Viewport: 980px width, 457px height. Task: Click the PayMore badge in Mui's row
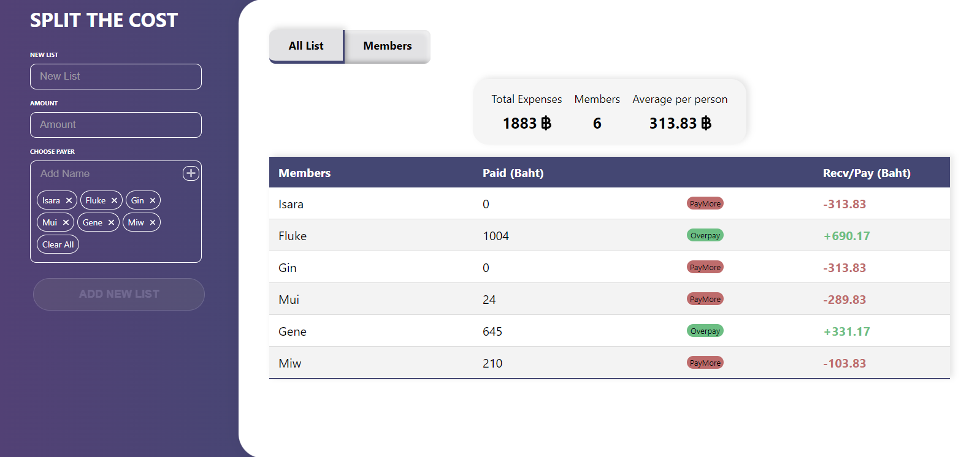pos(705,299)
